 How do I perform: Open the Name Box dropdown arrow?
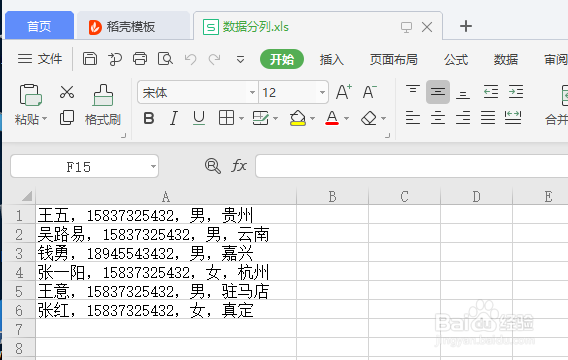[153, 166]
